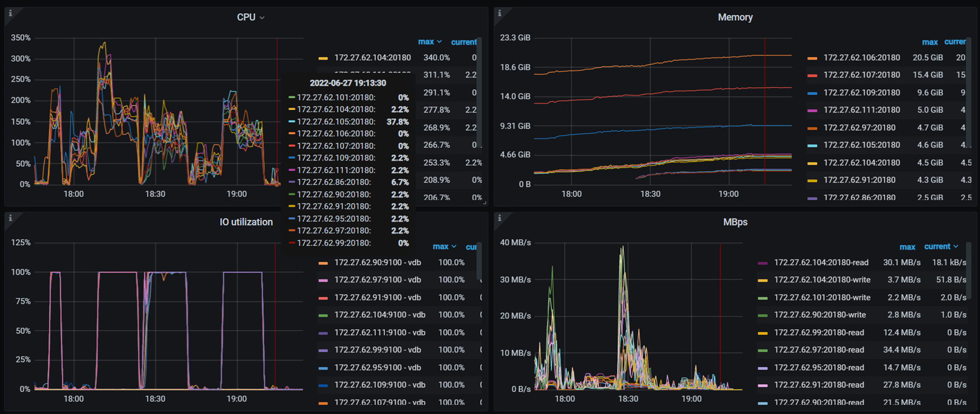Open the IO utilization panel info icon
The image size is (980, 414).
(x=10, y=218)
